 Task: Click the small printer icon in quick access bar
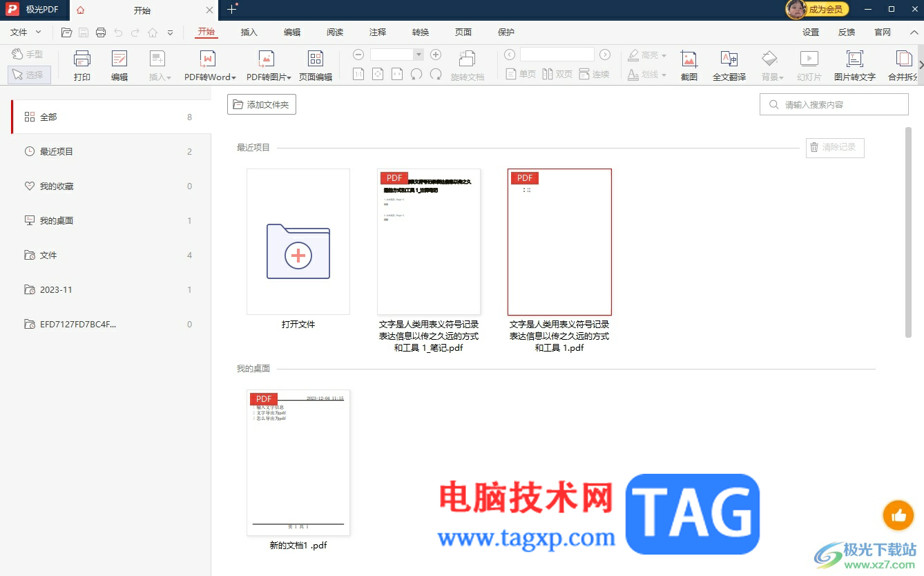tap(101, 32)
